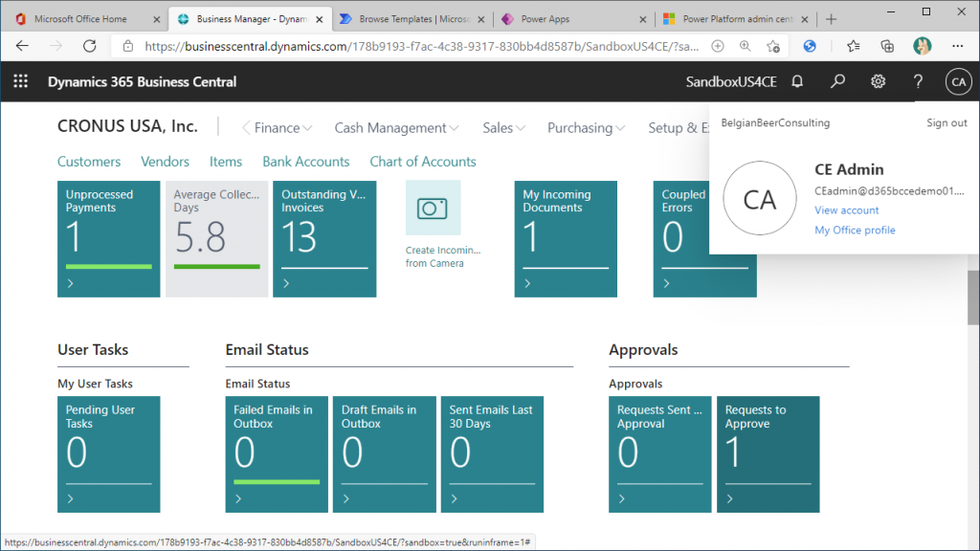Open the browser Favorites list
This screenshot has width=980, height=551.
[x=853, y=46]
